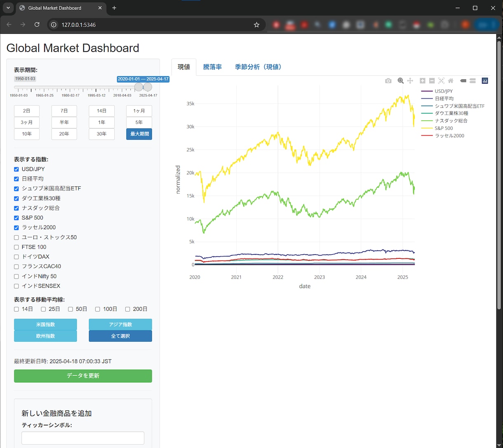Uncheck the S&P 500 index checkbox

16,218
